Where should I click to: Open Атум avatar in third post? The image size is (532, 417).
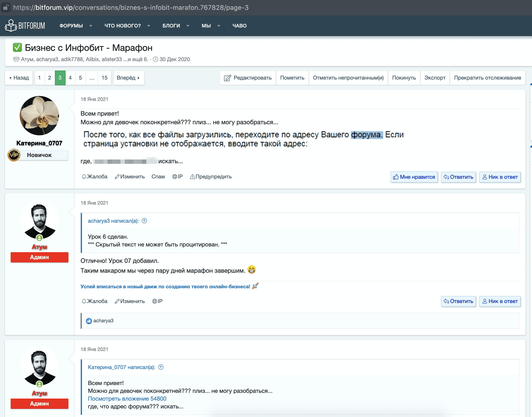point(39,366)
